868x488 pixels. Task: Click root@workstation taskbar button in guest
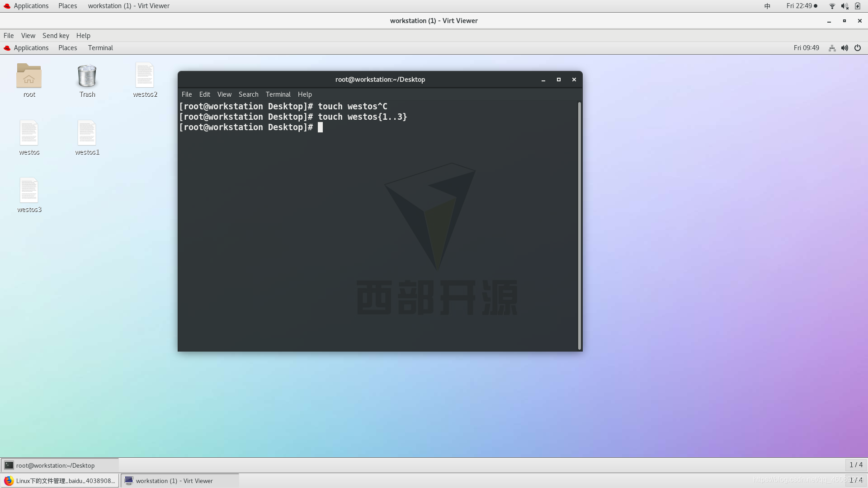coord(60,465)
